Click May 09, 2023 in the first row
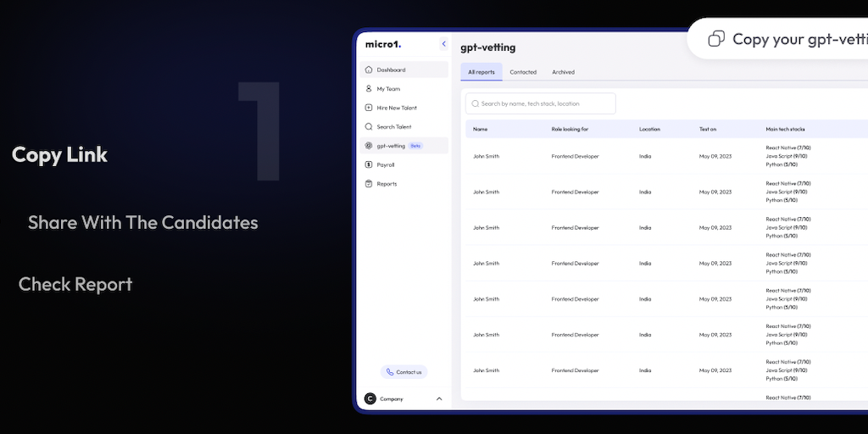The image size is (868, 434). (x=715, y=156)
